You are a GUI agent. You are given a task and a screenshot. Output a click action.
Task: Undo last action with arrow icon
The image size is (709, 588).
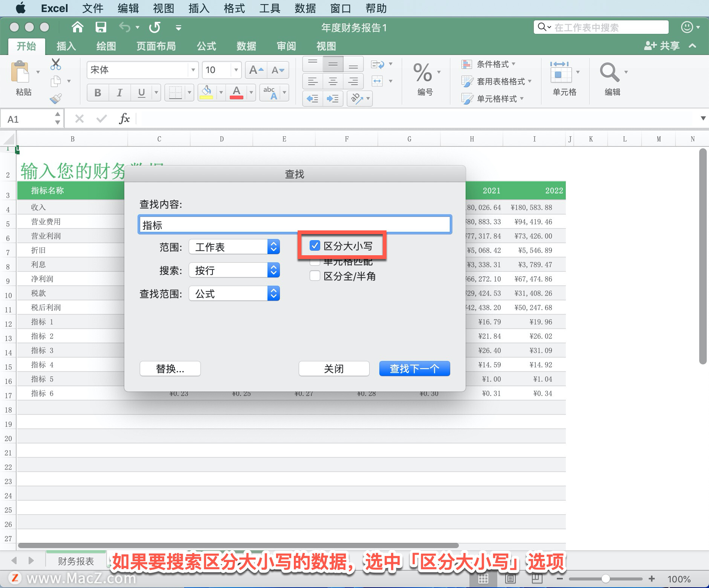125,27
